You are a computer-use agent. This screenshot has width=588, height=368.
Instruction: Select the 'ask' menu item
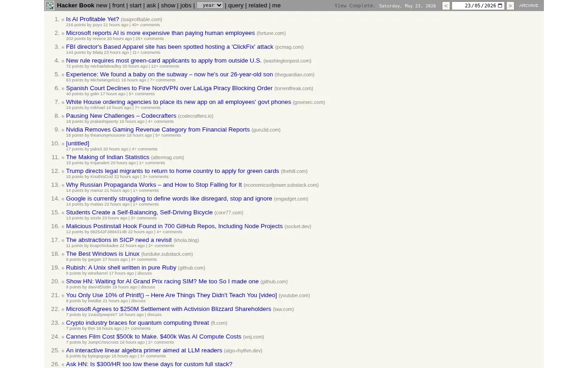(x=151, y=6)
